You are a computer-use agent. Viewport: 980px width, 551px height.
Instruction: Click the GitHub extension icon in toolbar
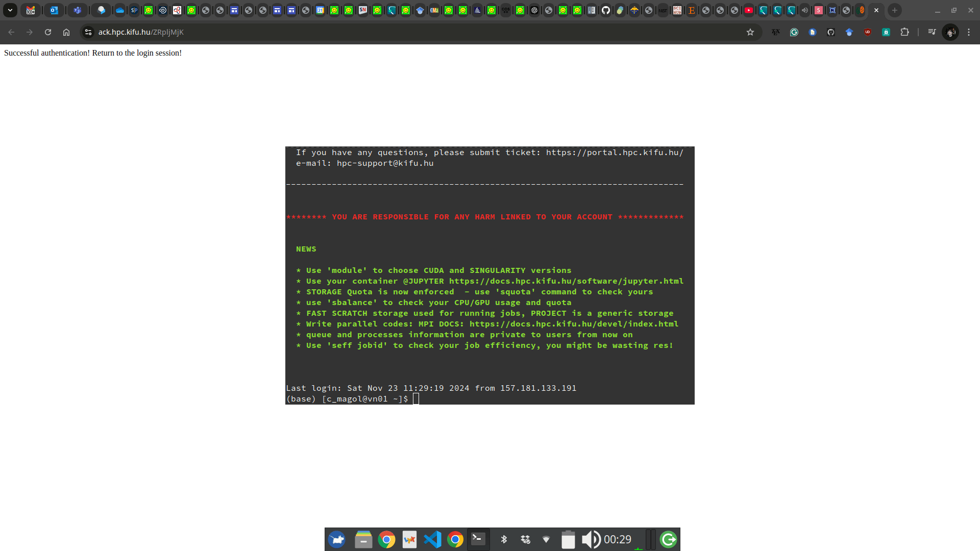point(831,32)
